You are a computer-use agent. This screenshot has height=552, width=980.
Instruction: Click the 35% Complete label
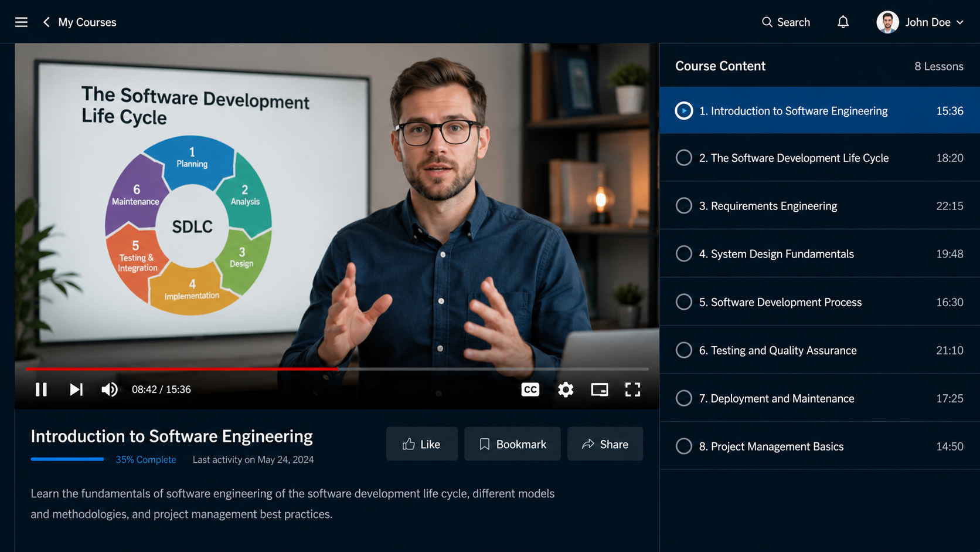(x=146, y=460)
